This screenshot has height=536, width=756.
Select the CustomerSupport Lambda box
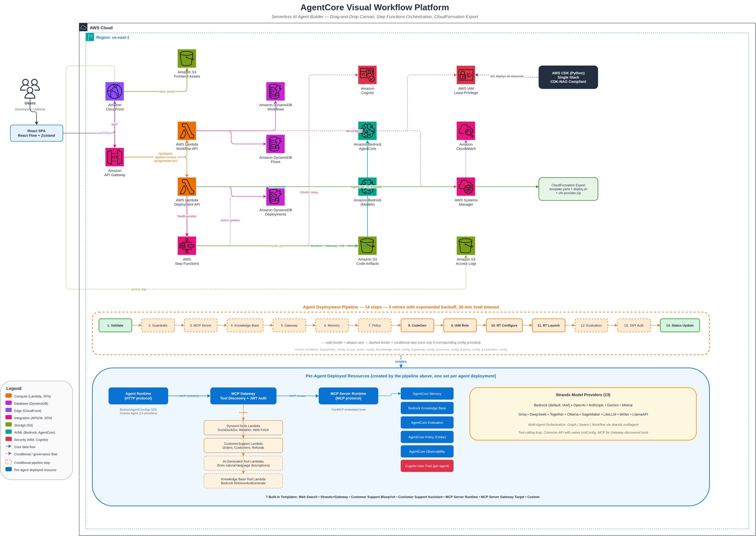[x=243, y=446]
